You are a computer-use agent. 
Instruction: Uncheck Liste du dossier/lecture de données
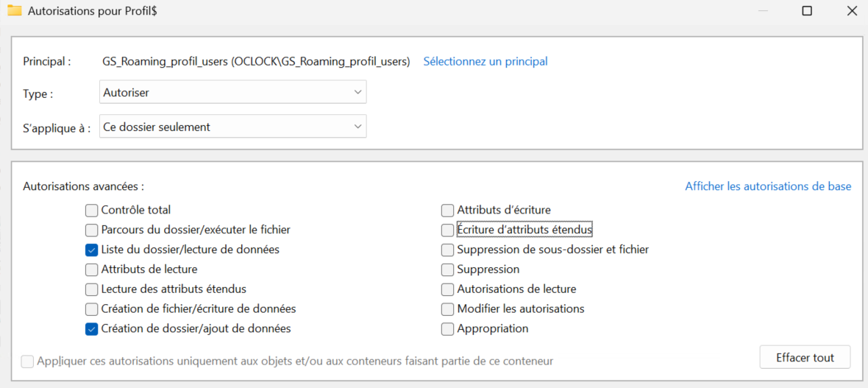pos(92,250)
